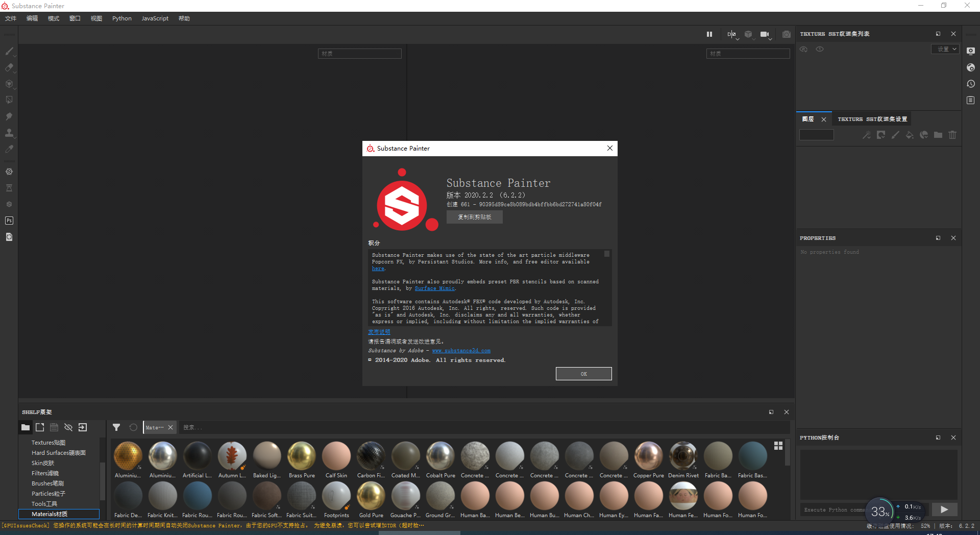Add a paint layer with brush icon
This screenshot has width=980, height=535.
tap(895, 135)
